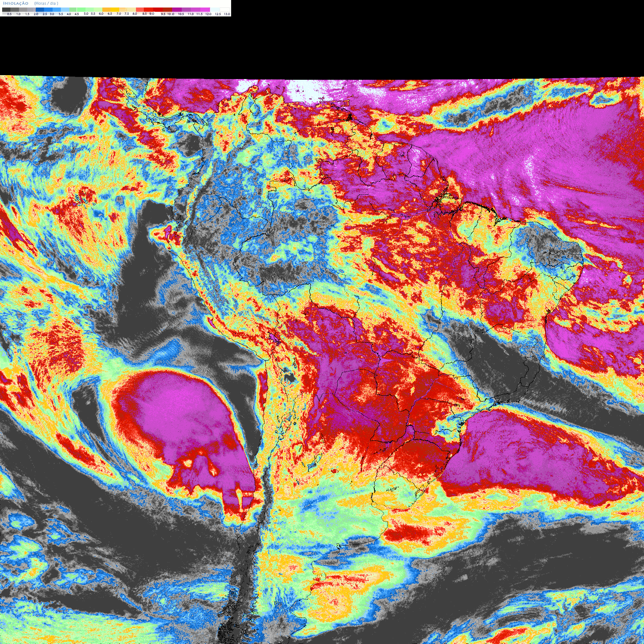Click the '11.5' legend value
The image size is (644, 644).
click(x=199, y=14)
